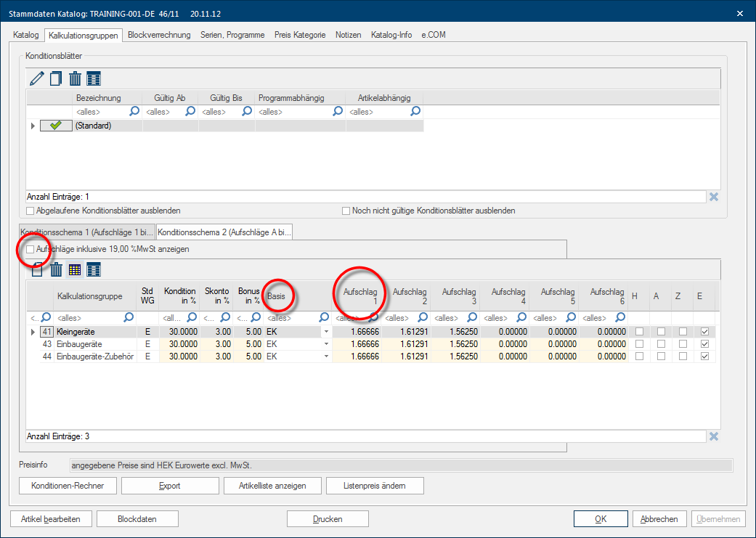The height and width of the screenshot is (538, 756).
Task: Switch to the Blockverrechnung tab
Action: (159, 35)
